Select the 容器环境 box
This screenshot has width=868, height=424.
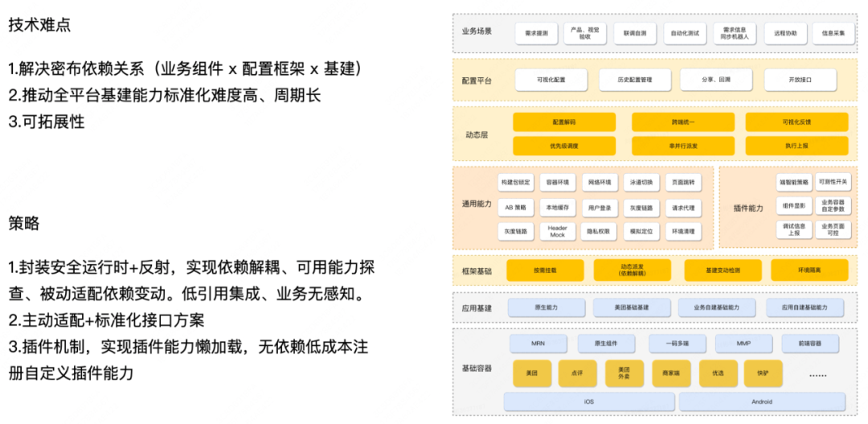point(558,183)
